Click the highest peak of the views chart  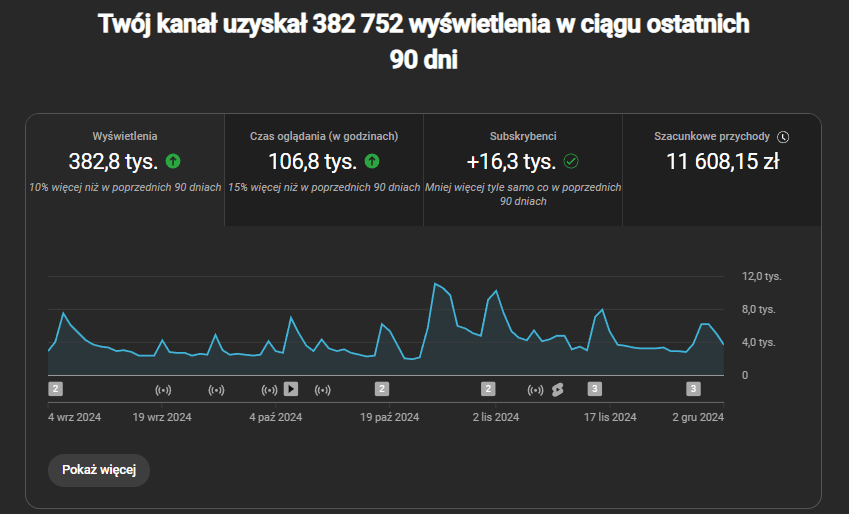click(x=435, y=284)
